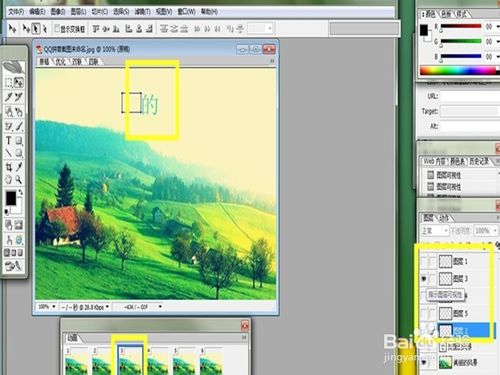Select the Line tool
This screenshot has height=375, width=500.
point(9,153)
